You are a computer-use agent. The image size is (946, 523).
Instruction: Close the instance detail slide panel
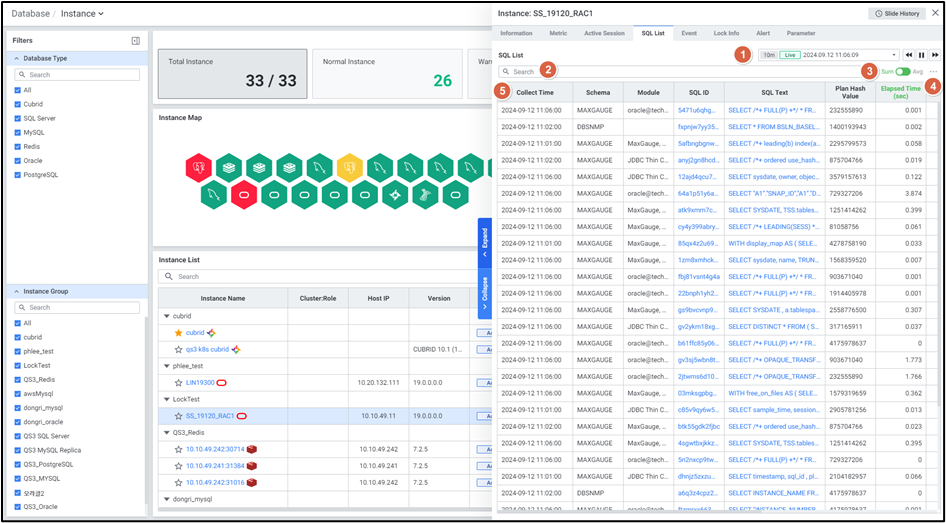tap(934, 13)
